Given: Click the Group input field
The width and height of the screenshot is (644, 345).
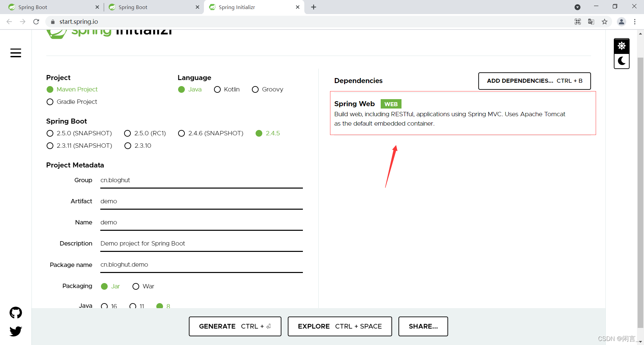Looking at the screenshot, I should [x=202, y=181].
